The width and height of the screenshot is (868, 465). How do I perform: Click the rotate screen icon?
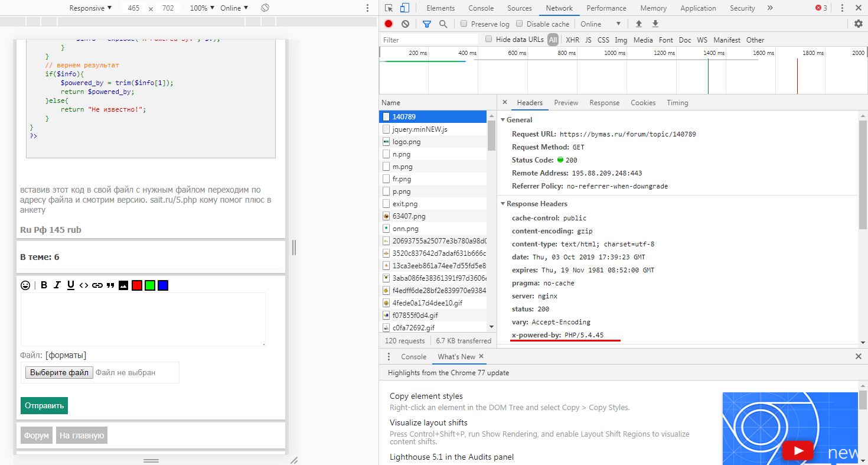click(265, 8)
